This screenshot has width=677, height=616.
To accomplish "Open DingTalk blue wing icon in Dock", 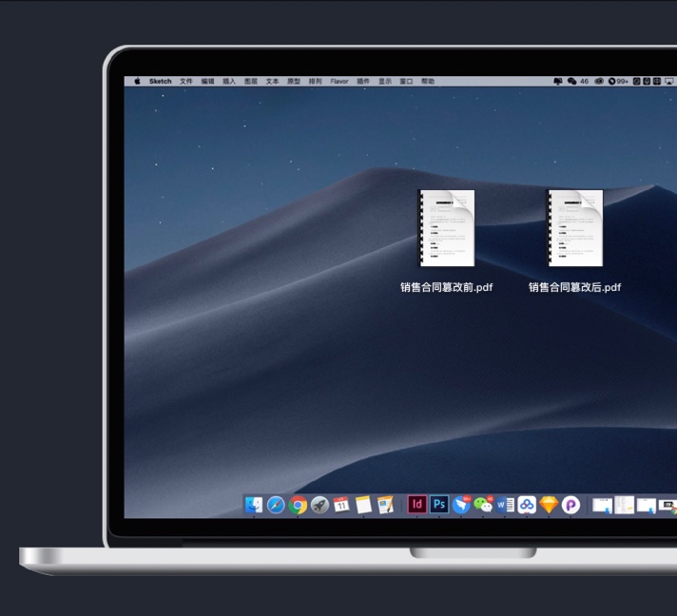I will (461, 505).
